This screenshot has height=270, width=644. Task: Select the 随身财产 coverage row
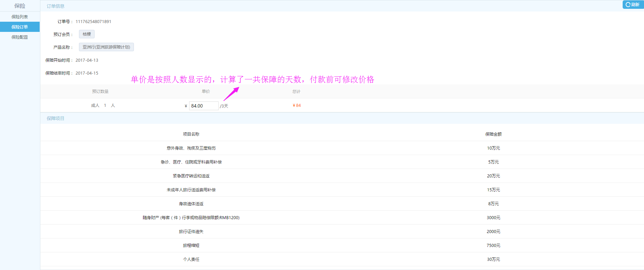[x=191, y=218]
